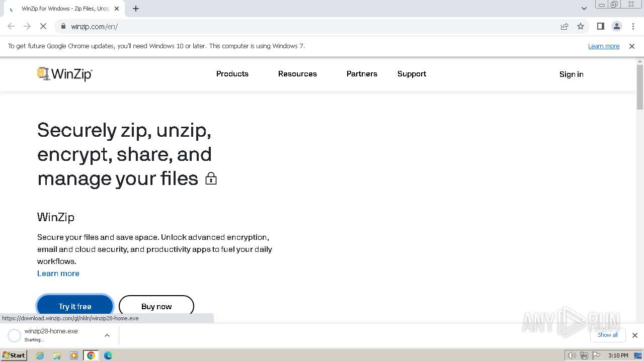Screen dimensions: 644x362
Task: Click the taskbar clock 3:10 PM
Action: pos(618,355)
